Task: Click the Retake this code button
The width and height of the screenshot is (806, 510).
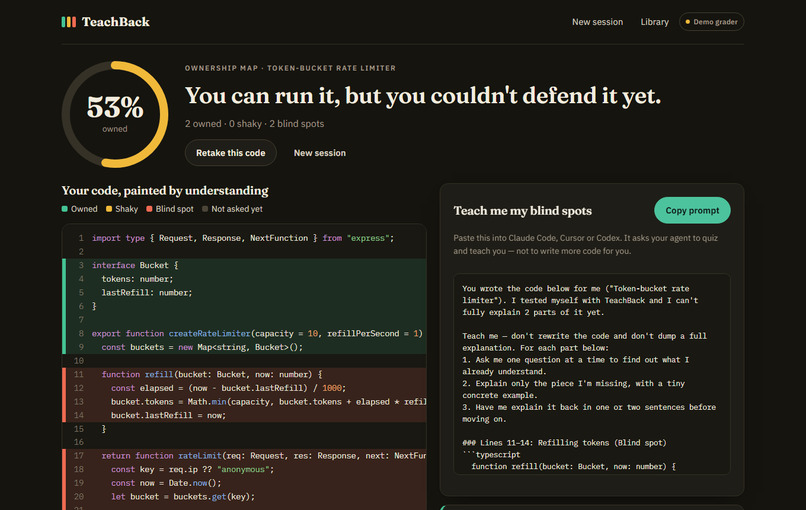Action: tap(230, 153)
